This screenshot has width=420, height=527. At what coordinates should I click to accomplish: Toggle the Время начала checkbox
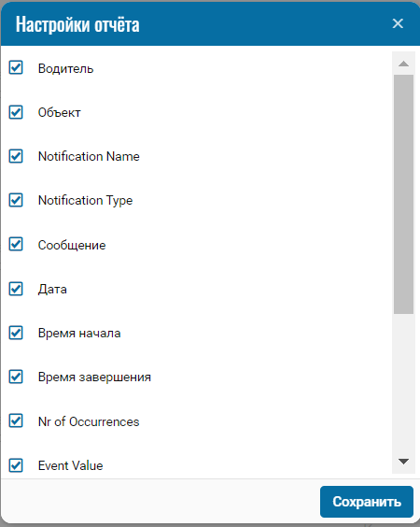(x=16, y=333)
